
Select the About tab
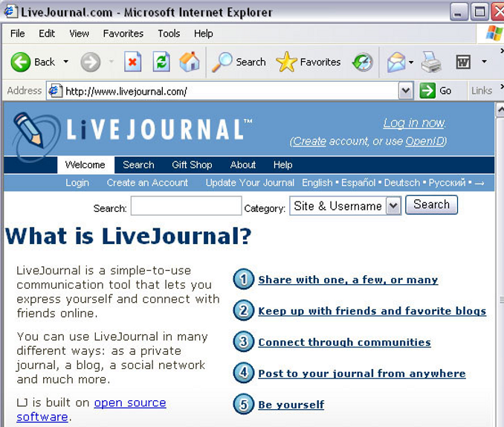point(243,164)
